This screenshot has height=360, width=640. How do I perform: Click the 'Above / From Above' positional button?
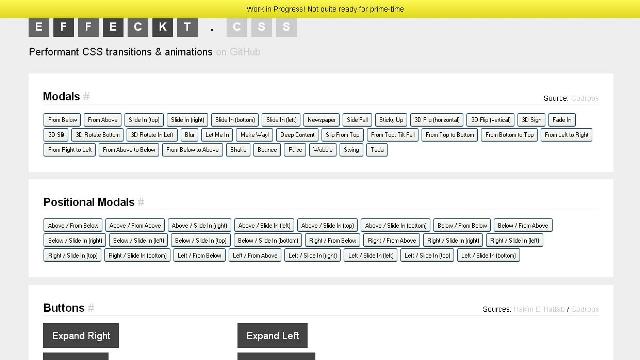click(x=135, y=225)
